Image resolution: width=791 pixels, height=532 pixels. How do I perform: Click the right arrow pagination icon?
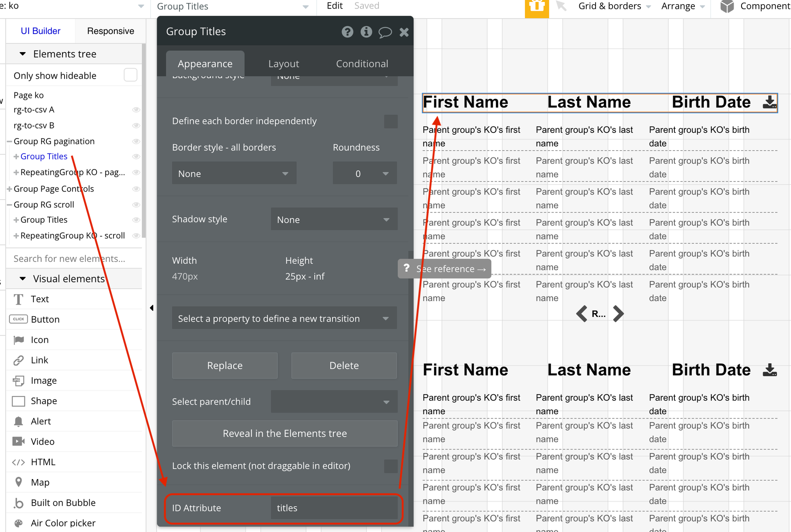coord(617,313)
